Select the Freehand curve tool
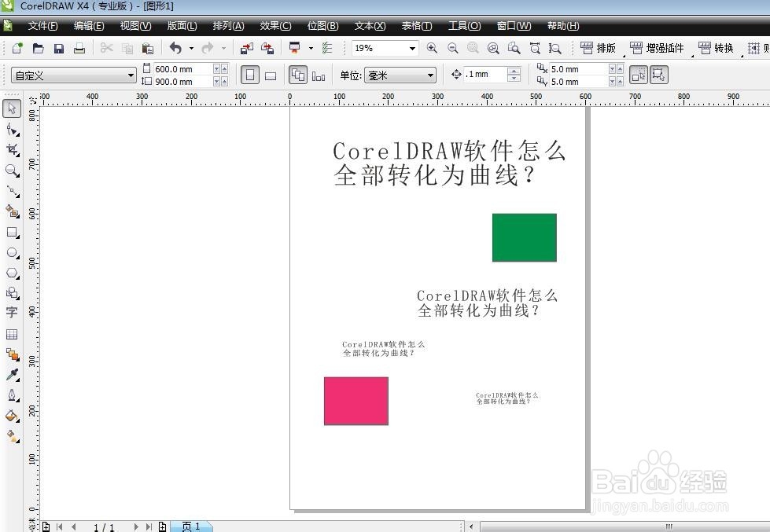The image size is (770, 532). pyautogui.click(x=12, y=191)
